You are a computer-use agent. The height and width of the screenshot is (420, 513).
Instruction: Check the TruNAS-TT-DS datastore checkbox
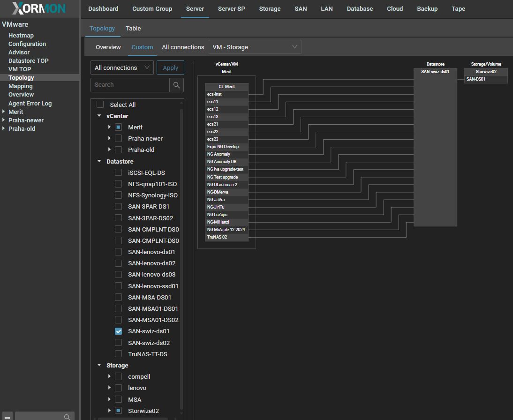[119, 354]
